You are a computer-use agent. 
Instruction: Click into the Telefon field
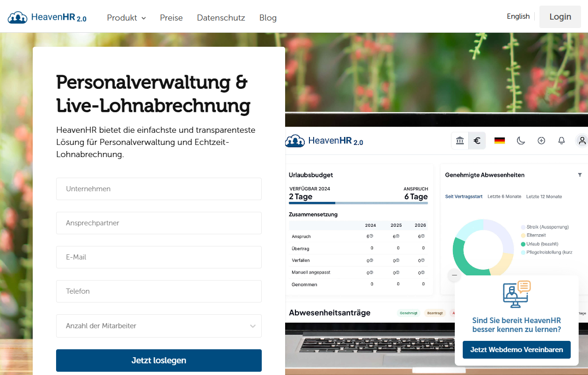159,291
